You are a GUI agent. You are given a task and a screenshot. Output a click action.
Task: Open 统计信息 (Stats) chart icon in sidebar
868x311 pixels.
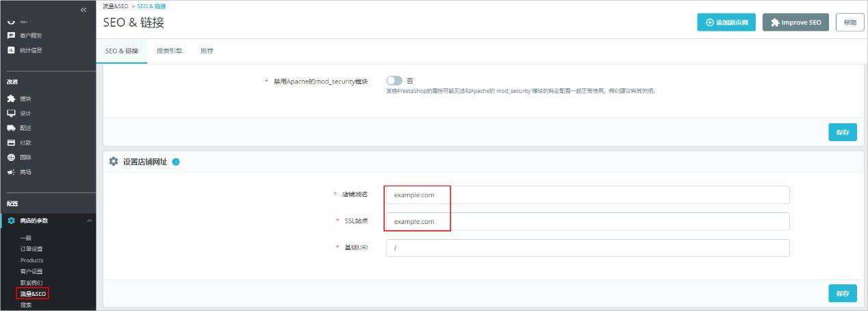coord(11,50)
